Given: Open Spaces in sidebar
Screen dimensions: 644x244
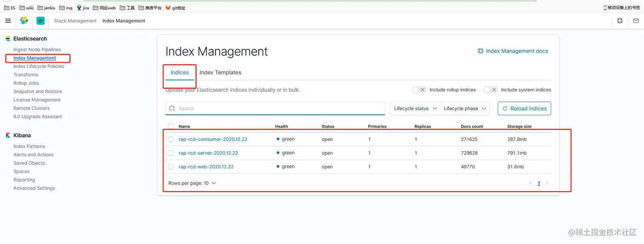Looking at the screenshot, I should 21,171.
